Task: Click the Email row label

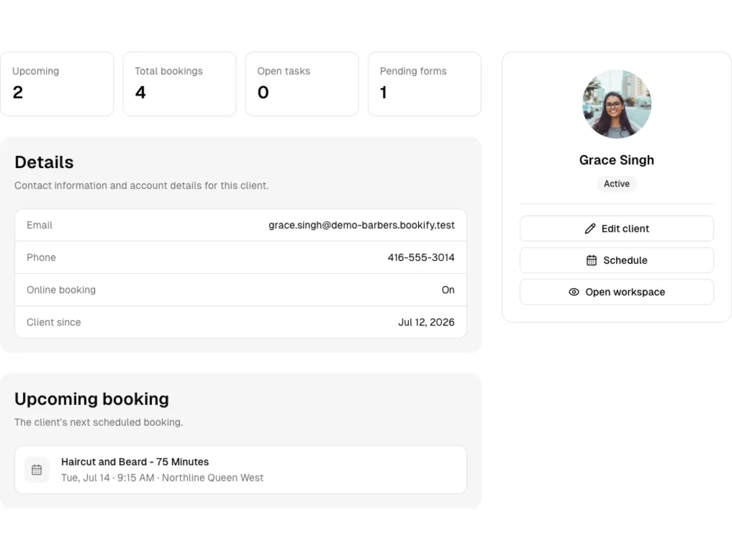Action: pos(39,225)
